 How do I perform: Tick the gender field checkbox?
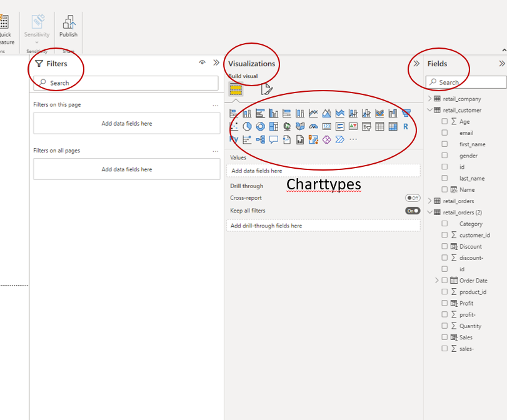pos(444,155)
